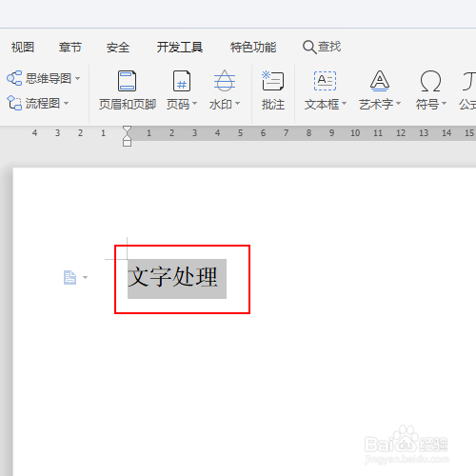476x476 pixels.
Task: Click the magnifier icon beside 查找
Action: click(x=309, y=48)
